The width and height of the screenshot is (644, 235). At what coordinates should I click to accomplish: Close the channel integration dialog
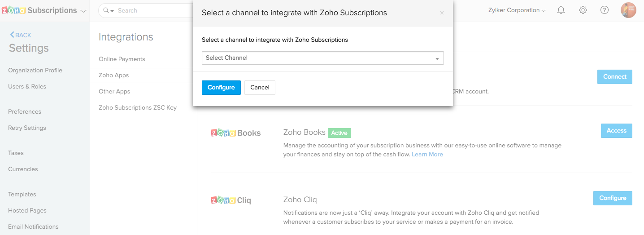(x=442, y=13)
